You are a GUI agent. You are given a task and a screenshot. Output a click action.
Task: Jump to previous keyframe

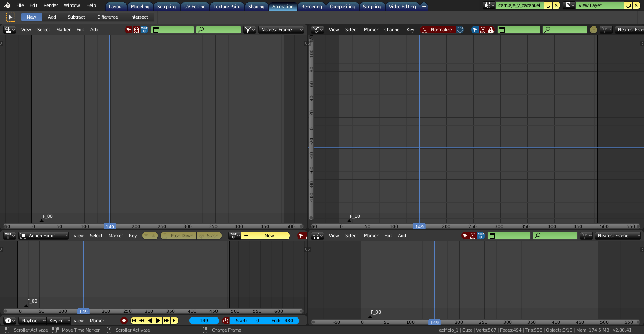click(142, 321)
